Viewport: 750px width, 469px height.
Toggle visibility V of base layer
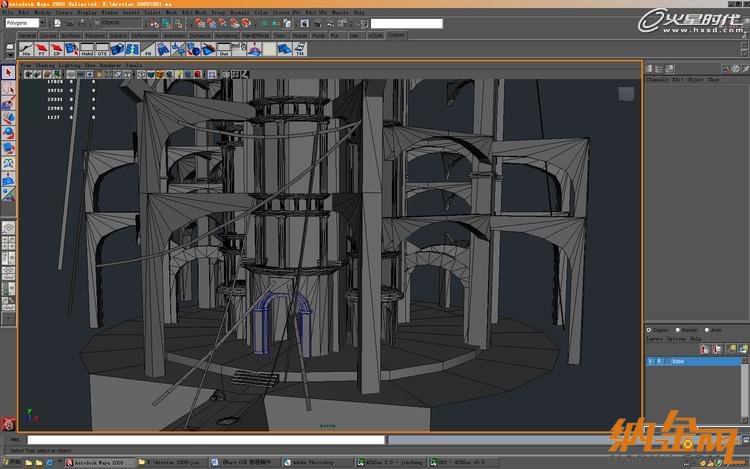coord(650,361)
